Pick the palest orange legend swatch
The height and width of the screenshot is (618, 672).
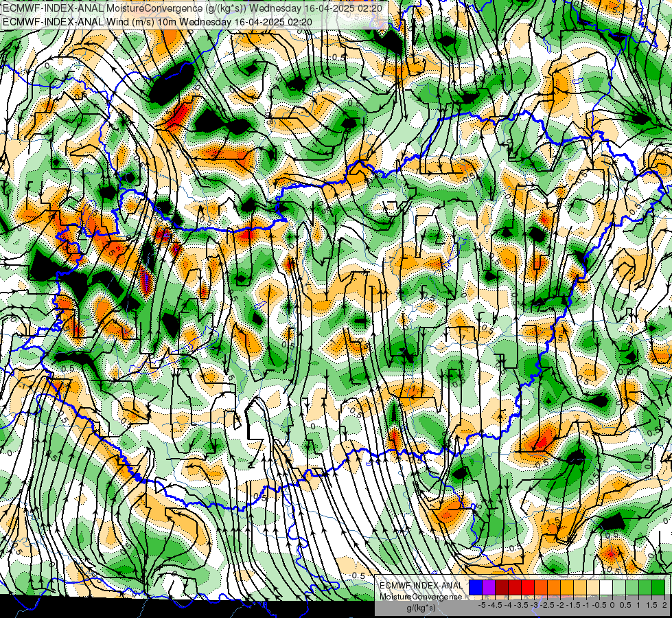593,587
